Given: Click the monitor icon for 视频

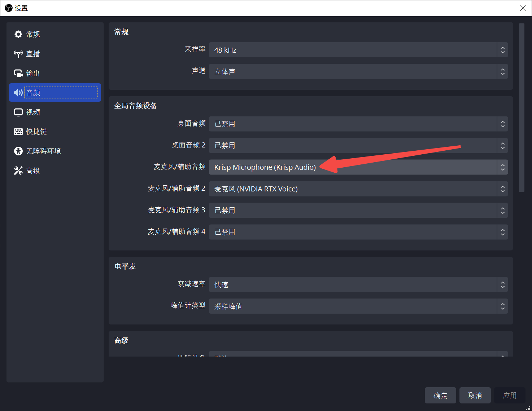Looking at the screenshot, I should [x=18, y=112].
